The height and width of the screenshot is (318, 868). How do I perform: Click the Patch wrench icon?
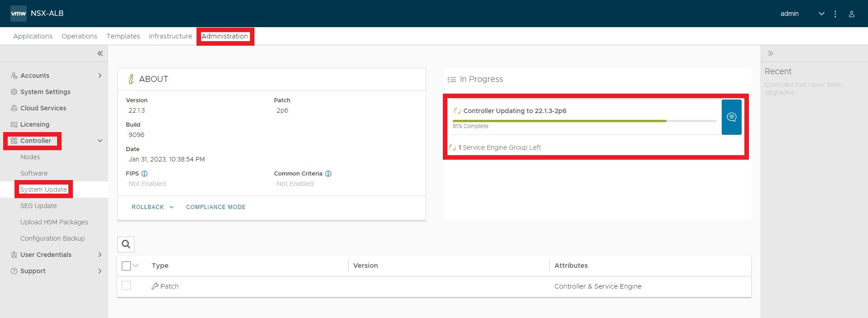[155, 286]
